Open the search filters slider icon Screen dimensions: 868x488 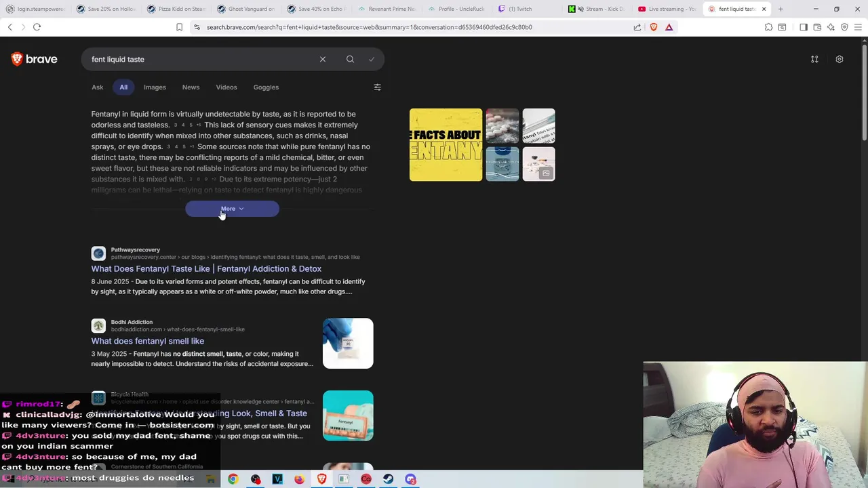click(x=377, y=87)
